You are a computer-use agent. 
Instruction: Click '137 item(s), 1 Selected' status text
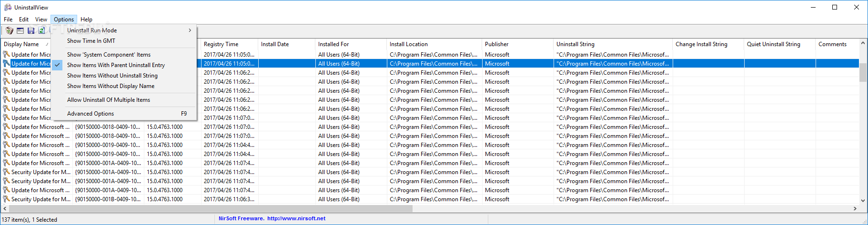[30, 220]
